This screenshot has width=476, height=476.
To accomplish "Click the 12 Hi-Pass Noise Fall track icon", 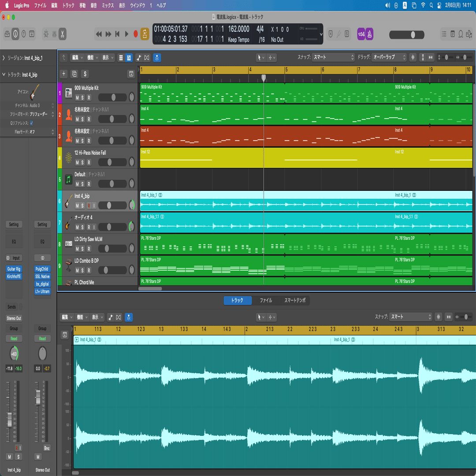I will tap(69, 157).
